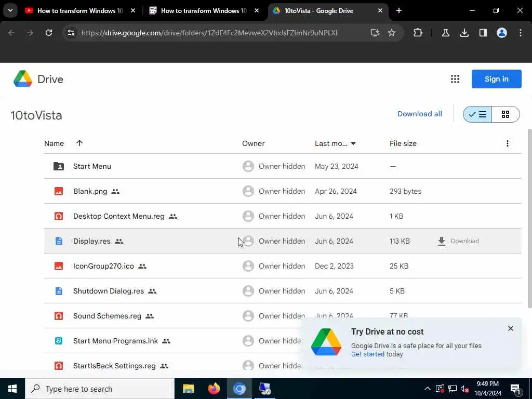532x399 pixels.
Task: Switch to list layout view
Action: pyautogui.click(x=477, y=114)
